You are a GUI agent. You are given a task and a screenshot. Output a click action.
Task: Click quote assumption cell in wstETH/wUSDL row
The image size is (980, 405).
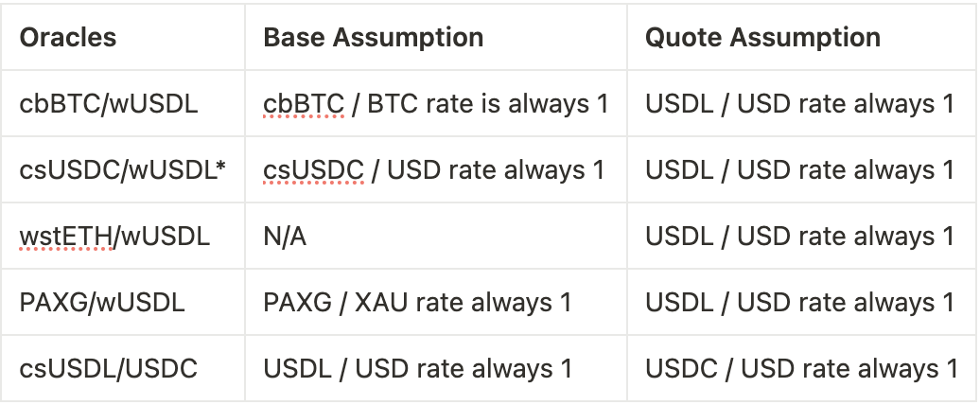click(x=800, y=236)
